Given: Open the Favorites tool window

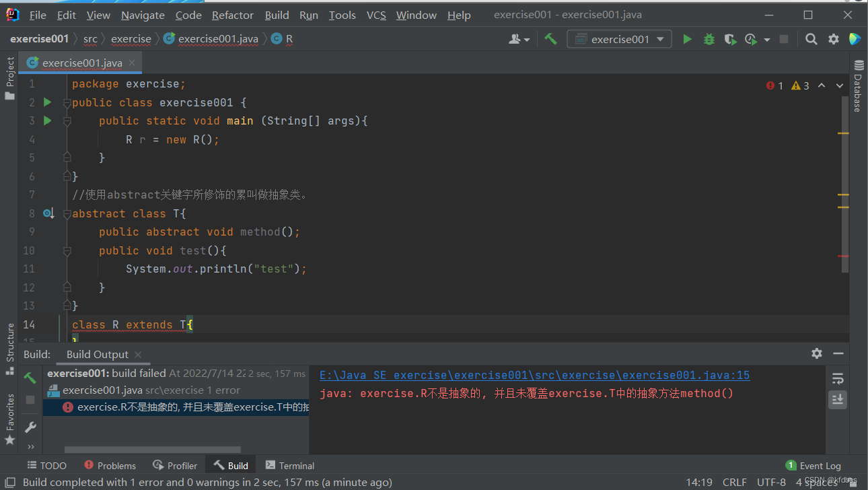Looking at the screenshot, I should (9, 419).
